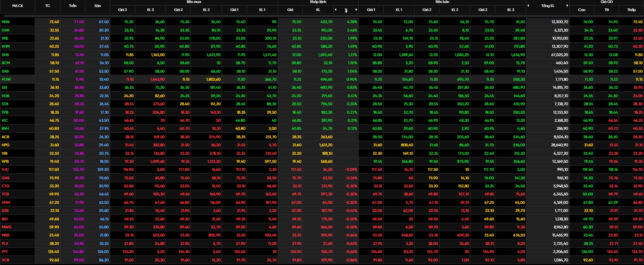Click the right arrow beside Tổng KL header
The width and height of the screenshot is (644, 265).
click(567, 5)
